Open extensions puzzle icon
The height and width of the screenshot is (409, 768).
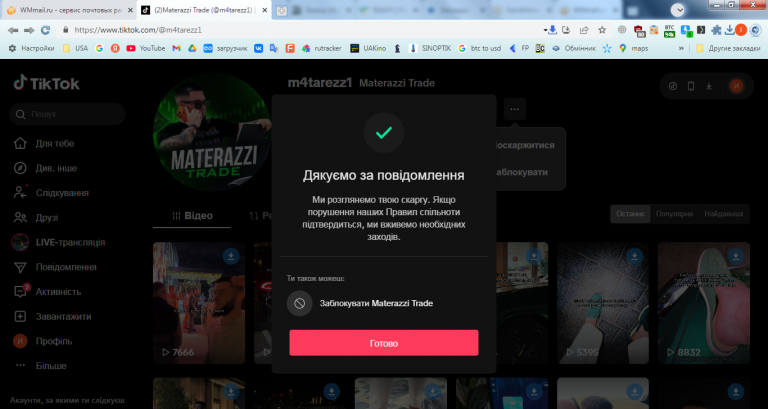(x=716, y=30)
